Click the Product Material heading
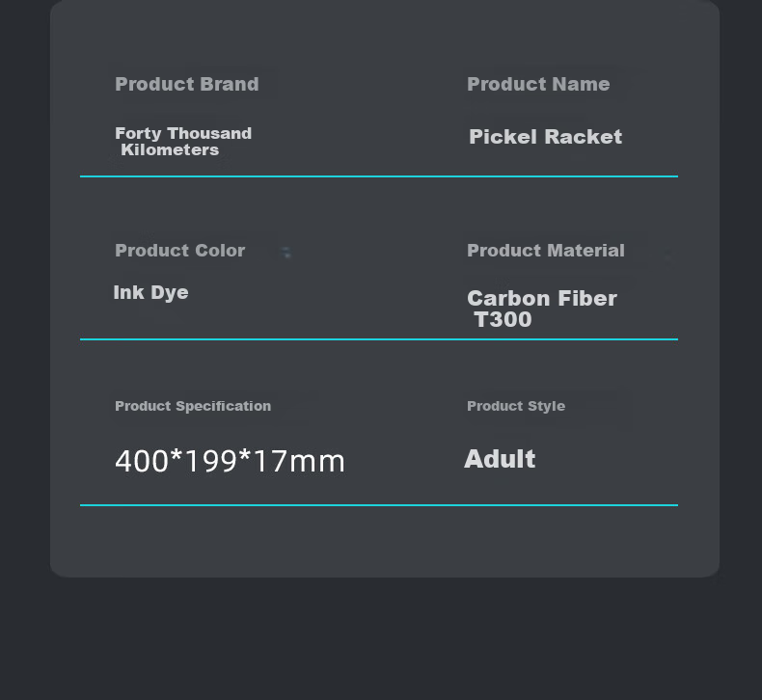 (x=546, y=251)
